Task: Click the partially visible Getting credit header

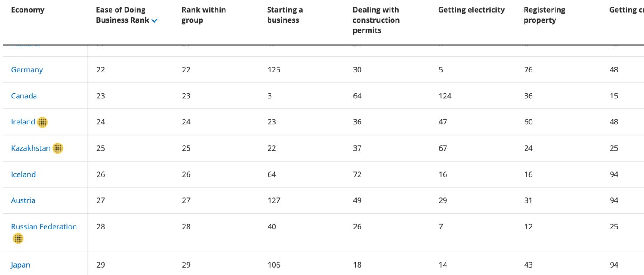Action: [626, 10]
